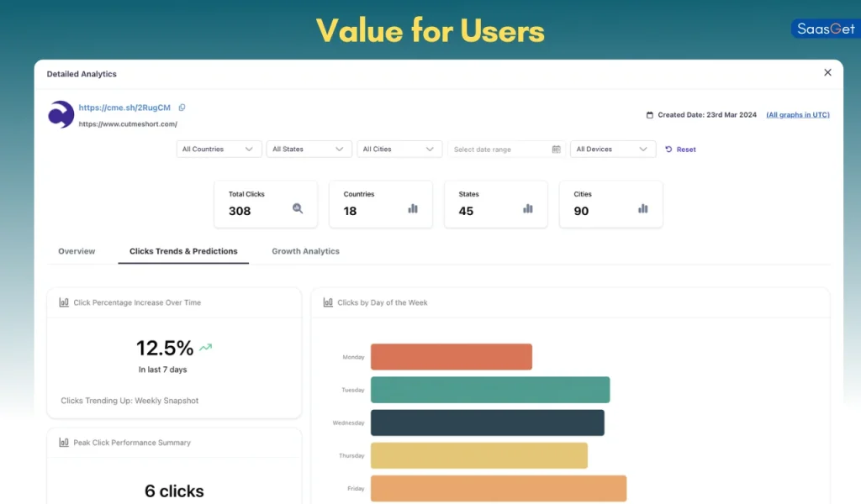The width and height of the screenshot is (861, 504).
Task: Click the chart icon on Peak Click Performance Summary
Action: point(63,443)
